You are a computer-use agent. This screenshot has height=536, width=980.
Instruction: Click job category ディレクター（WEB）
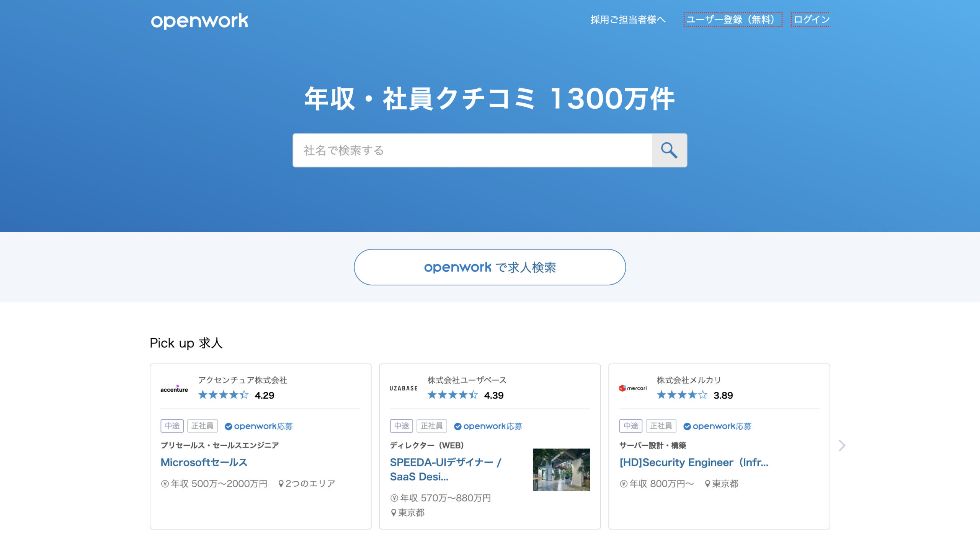pyautogui.click(x=427, y=445)
